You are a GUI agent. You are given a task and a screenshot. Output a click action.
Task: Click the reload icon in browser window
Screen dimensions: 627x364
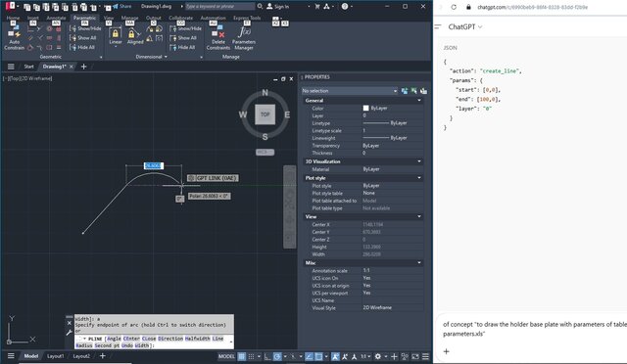454,7
